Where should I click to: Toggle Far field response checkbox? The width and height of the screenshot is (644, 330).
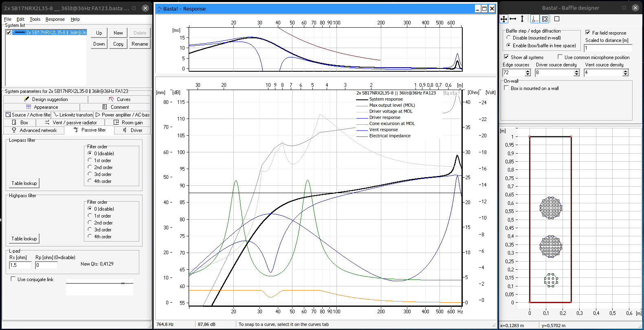[588, 33]
